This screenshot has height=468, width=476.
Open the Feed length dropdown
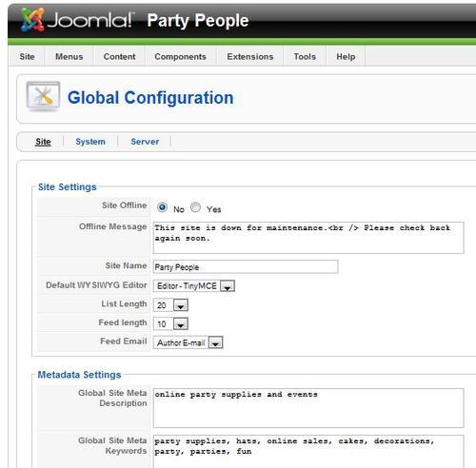[x=170, y=323]
